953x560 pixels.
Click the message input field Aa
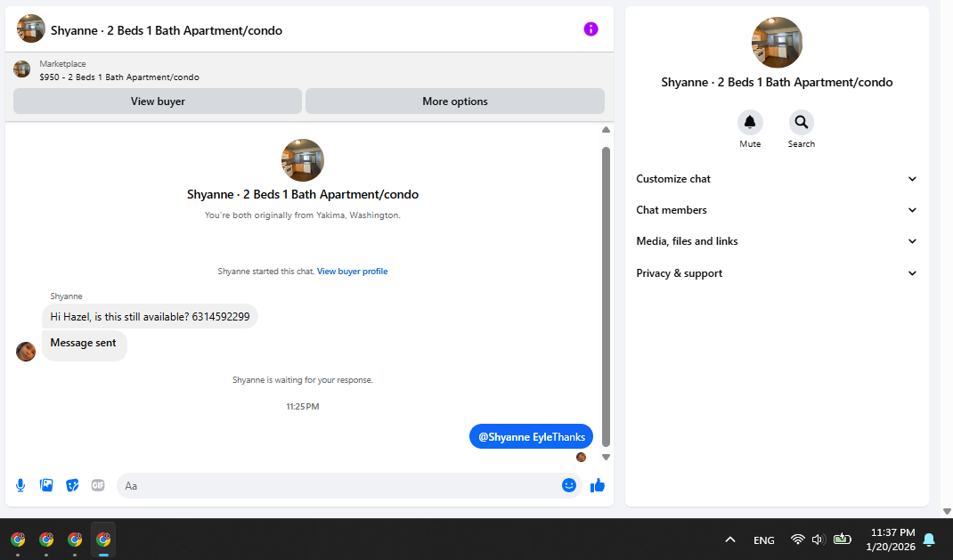click(x=340, y=486)
